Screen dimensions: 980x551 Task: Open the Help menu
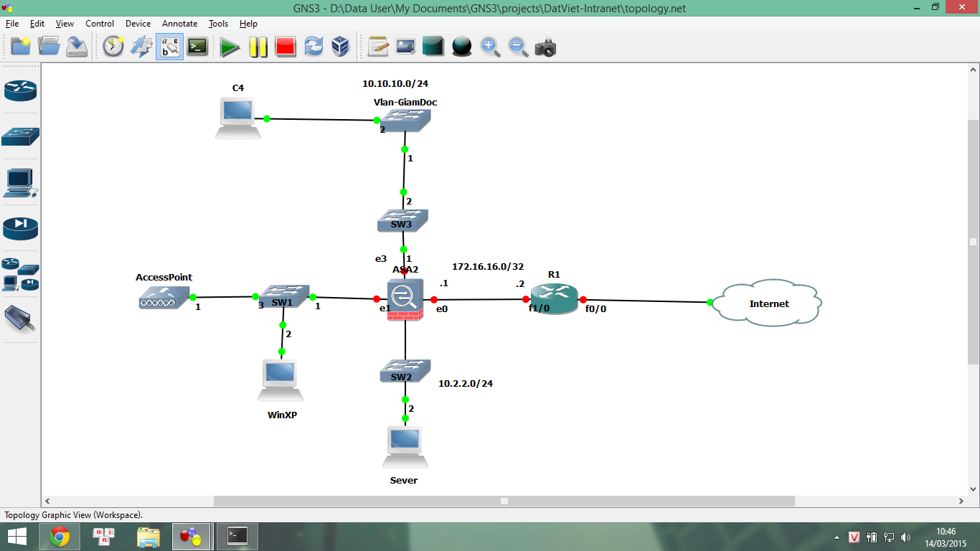248,24
